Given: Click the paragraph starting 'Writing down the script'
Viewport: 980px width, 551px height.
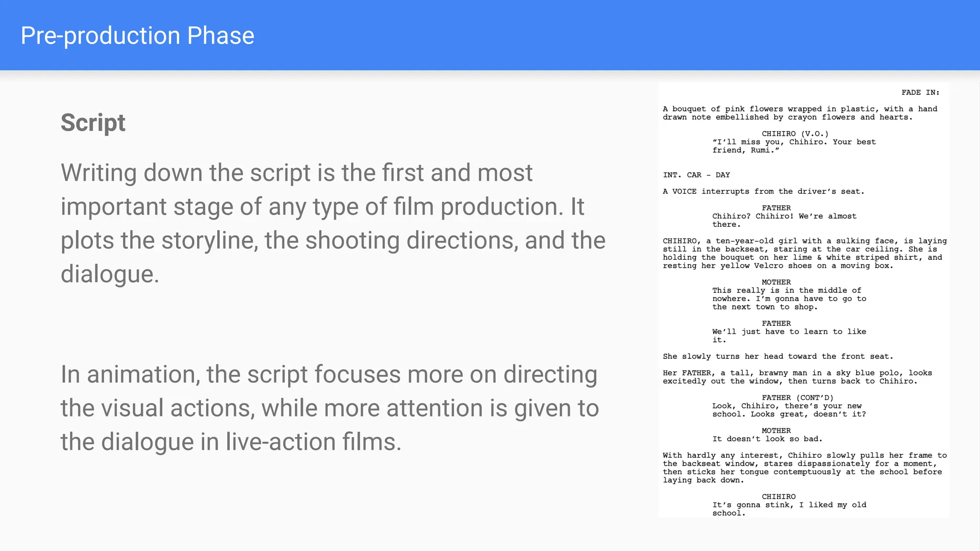Looking at the screenshot, I should pyautogui.click(x=333, y=223).
